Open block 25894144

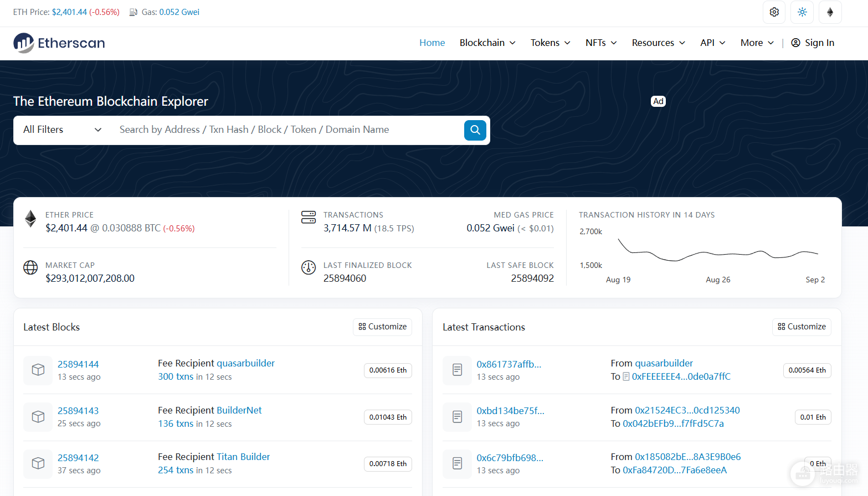(x=78, y=364)
